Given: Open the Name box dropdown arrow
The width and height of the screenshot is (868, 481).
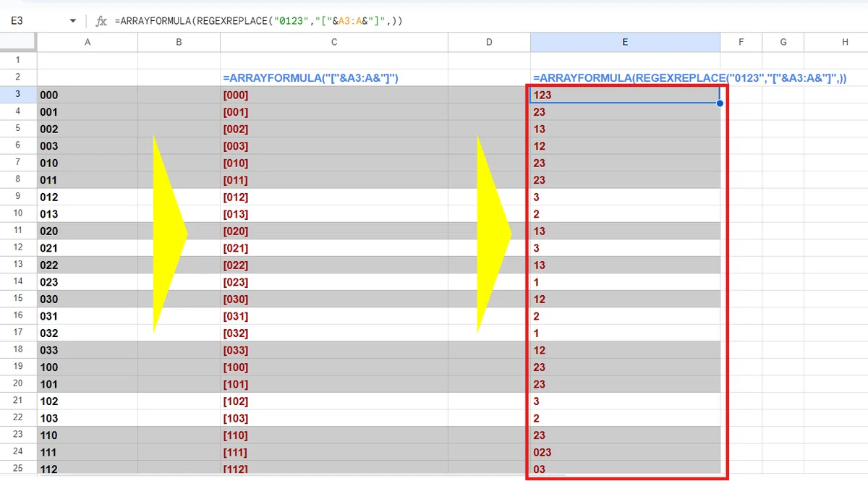Looking at the screenshot, I should [x=72, y=22].
